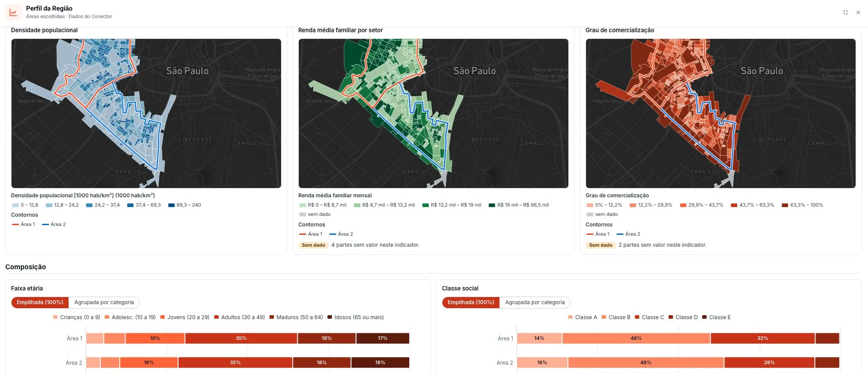The width and height of the screenshot is (868, 373).
Task: Click the R$ 0 – R$ 8,7 mil legend swatch
Action: coord(303,205)
